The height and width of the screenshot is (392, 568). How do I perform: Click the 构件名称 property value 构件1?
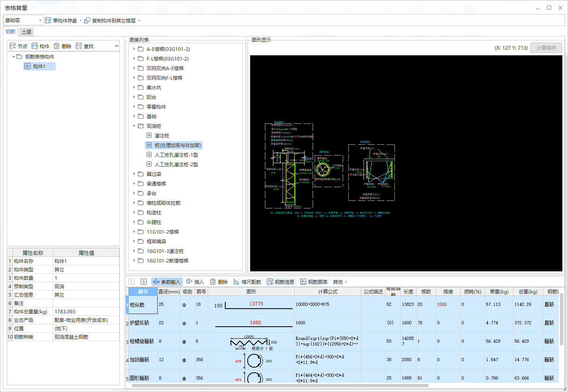86,261
